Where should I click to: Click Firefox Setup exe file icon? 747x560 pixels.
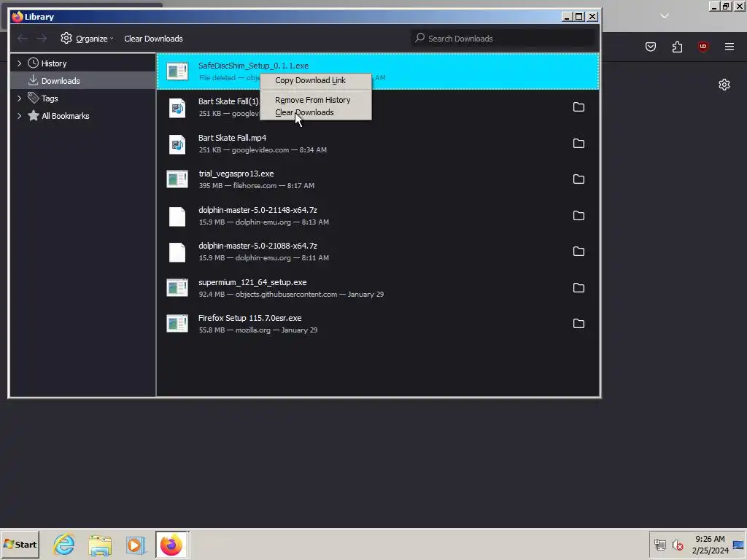(x=177, y=324)
